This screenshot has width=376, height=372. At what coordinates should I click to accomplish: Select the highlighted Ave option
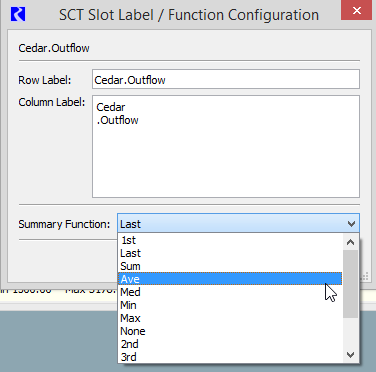pyautogui.click(x=230, y=279)
